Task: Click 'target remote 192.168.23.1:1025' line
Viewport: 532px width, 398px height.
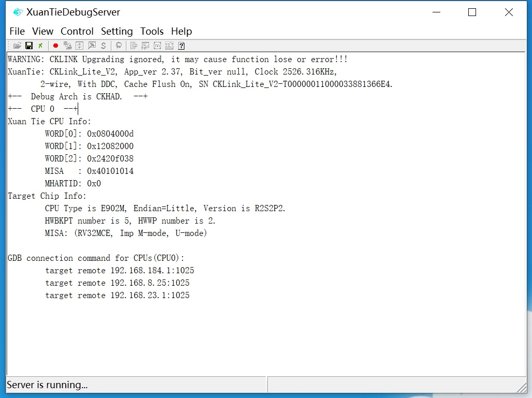Action: (x=118, y=296)
